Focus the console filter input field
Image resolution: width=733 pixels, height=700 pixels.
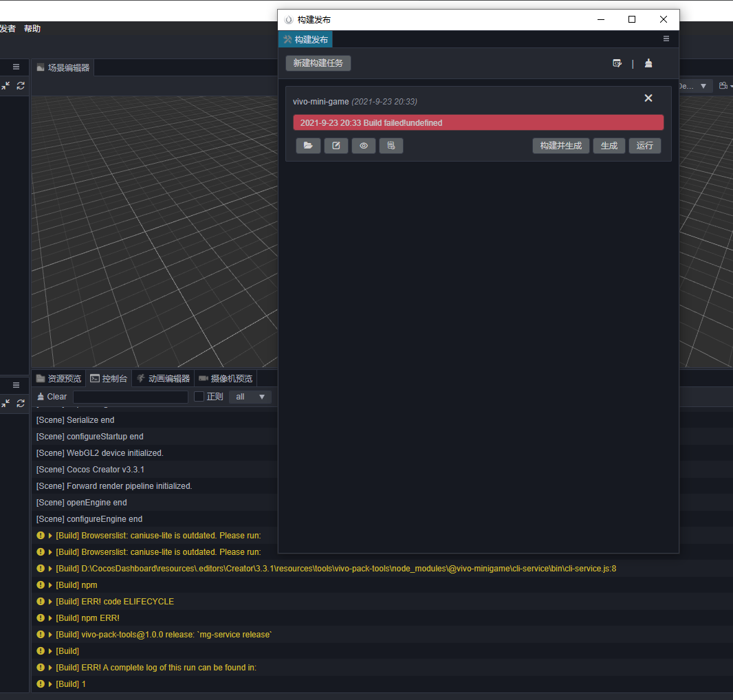(x=131, y=397)
